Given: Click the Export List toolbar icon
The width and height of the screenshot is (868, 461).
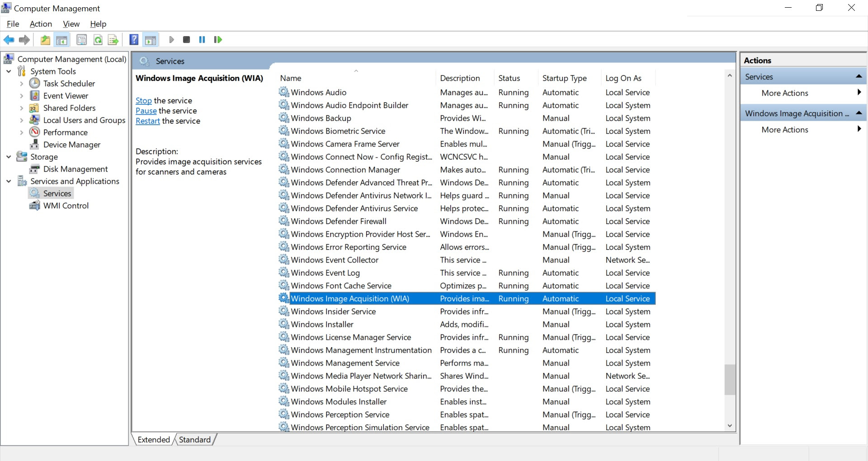Looking at the screenshot, I should point(113,40).
